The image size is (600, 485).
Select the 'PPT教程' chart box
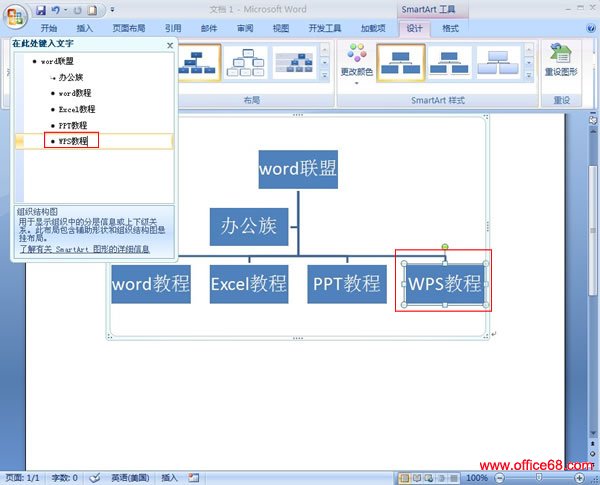pyautogui.click(x=347, y=284)
